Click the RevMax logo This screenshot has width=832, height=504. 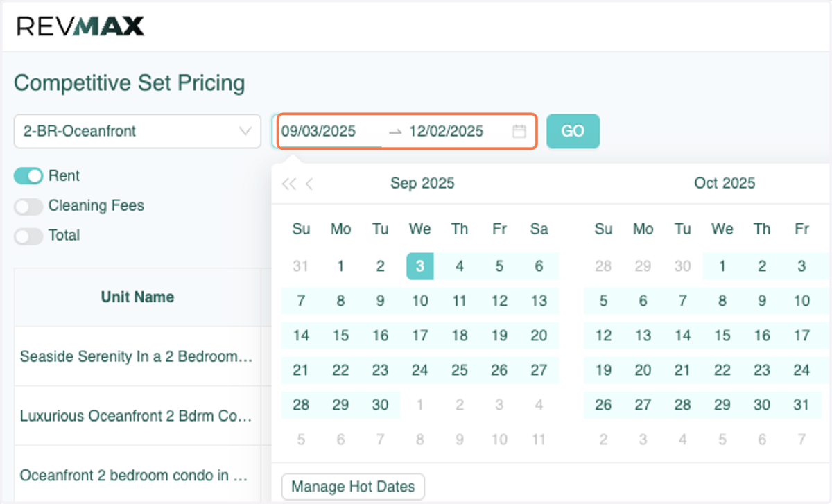(80, 26)
